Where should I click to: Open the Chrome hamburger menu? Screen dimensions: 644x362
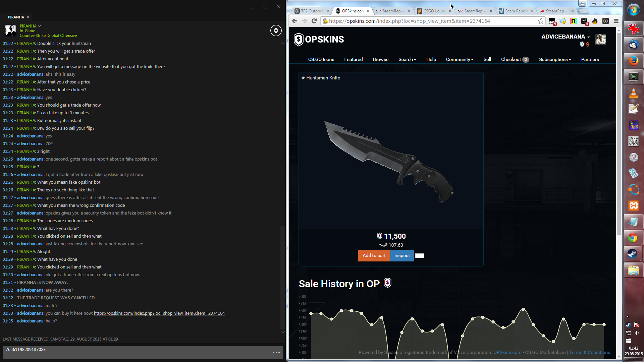coord(616,21)
